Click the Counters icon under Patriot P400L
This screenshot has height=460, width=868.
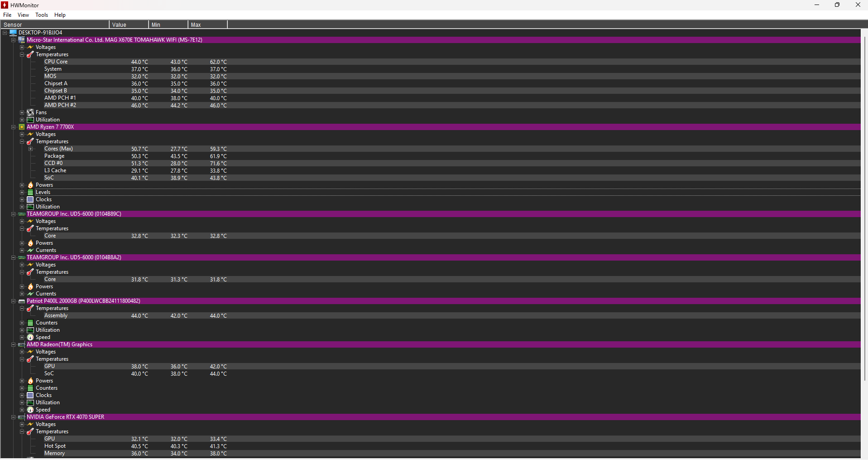coord(30,323)
